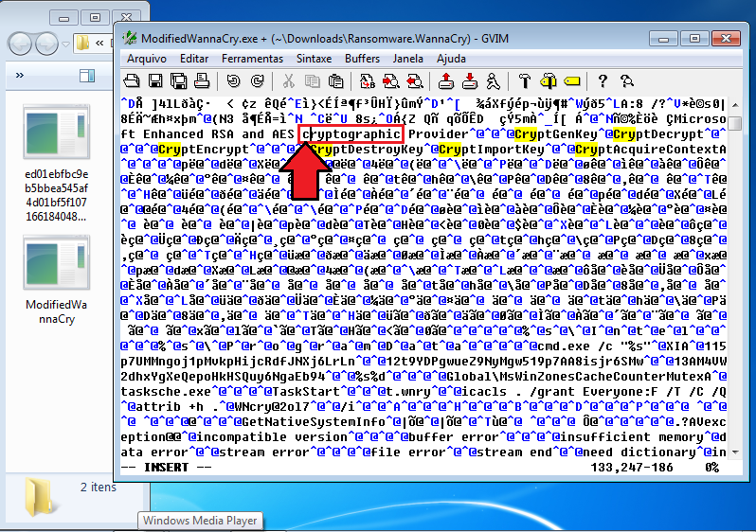The height and width of the screenshot is (532, 756).
Task: Click the Find Previous icon
Action: (415, 81)
